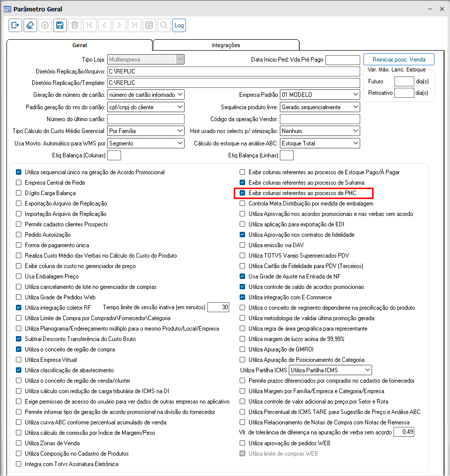Click Etiq Balança (Colunas) input field

pos(114,155)
